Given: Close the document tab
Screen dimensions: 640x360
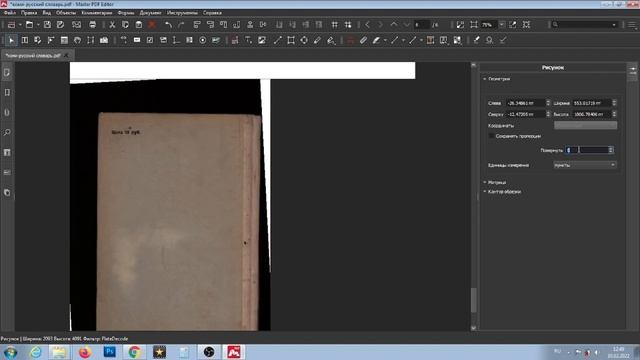Looking at the screenshot, I should pyautogui.click(x=66, y=55).
